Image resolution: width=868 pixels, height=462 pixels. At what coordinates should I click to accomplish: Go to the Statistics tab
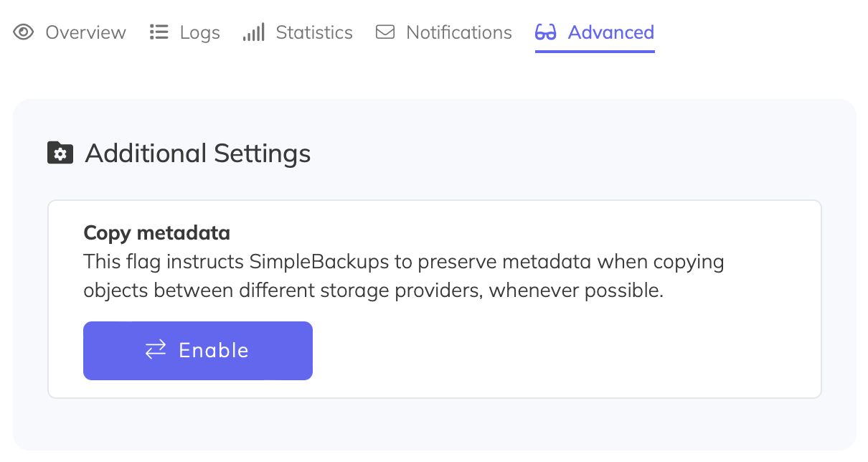click(313, 32)
